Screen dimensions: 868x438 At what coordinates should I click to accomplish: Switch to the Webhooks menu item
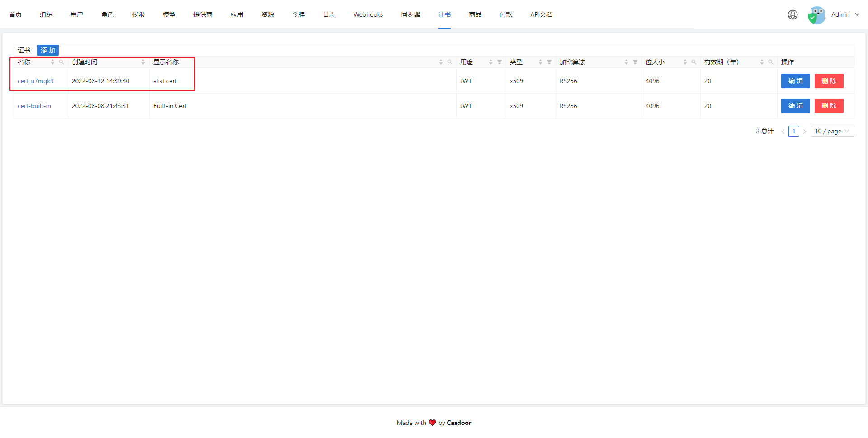click(368, 14)
